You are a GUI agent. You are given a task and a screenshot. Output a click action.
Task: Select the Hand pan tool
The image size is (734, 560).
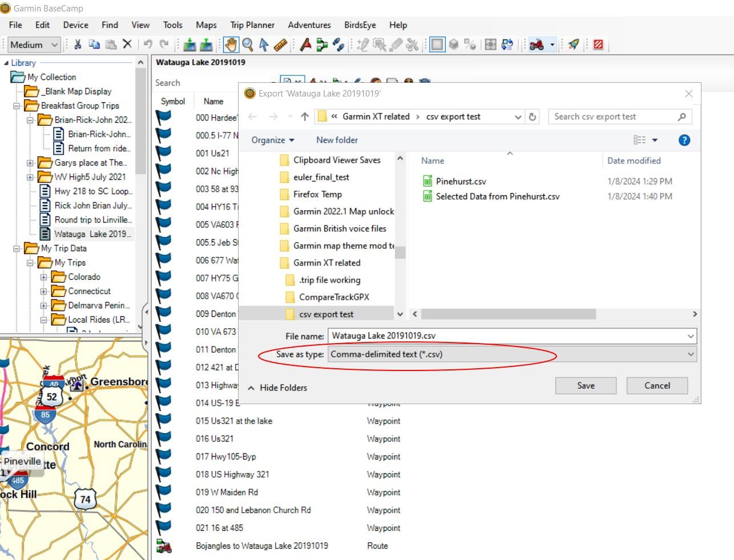point(231,45)
